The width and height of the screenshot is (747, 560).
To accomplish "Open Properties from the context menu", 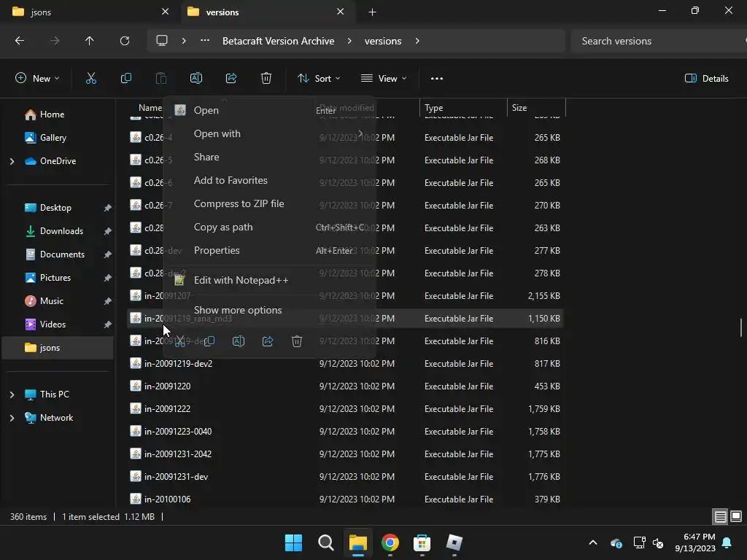I will coord(269,251).
